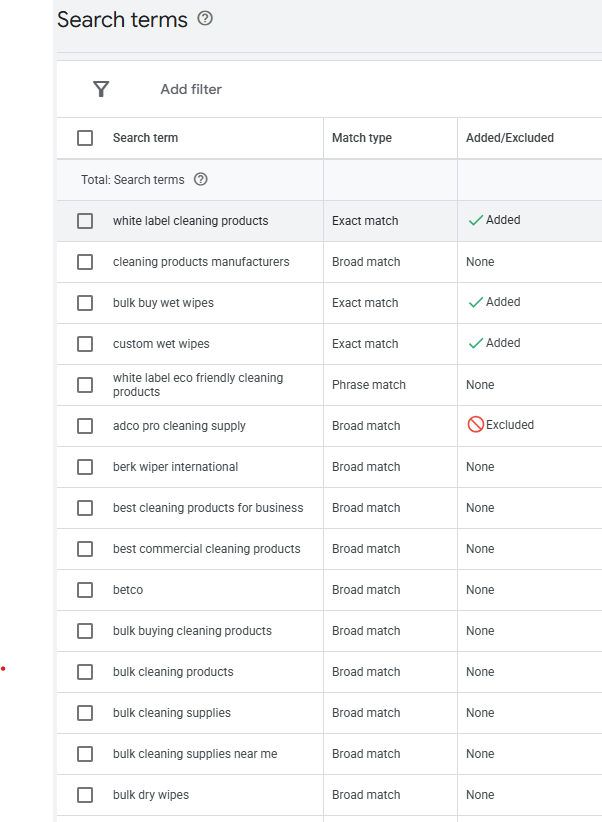Image resolution: width=602 pixels, height=822 pixels.
Task: Click 'None' in the bulk cleaning products row
Action: [x=480, y=672]
